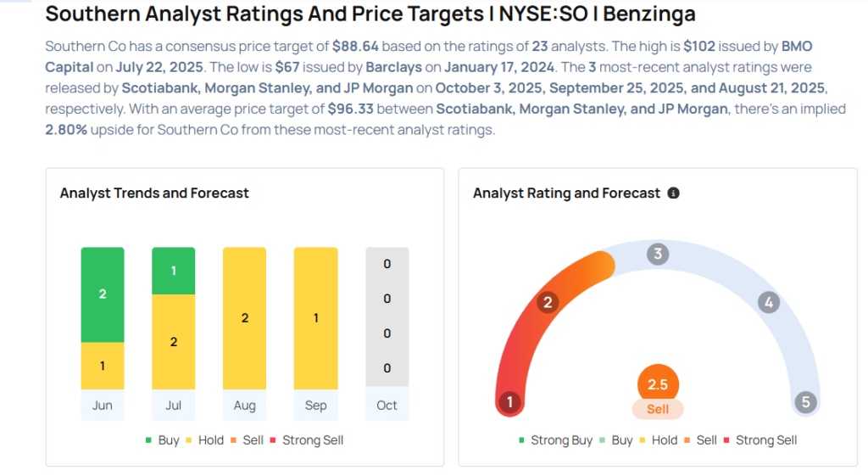The height and width of the screenshot is (476, 868).
Task: Toggle Hold legend entry in Analyst Trends chart
Action: point(203,440)
